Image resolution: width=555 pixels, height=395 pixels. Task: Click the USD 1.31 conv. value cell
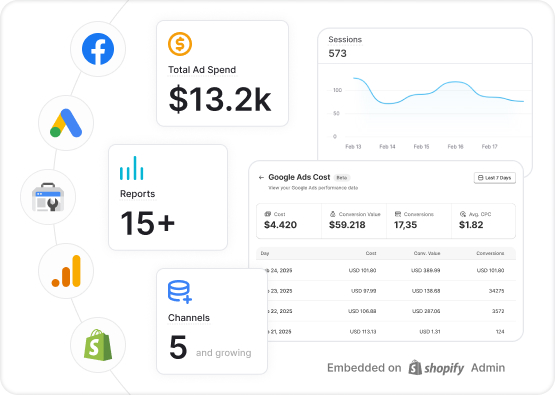[x=430, y=332]
